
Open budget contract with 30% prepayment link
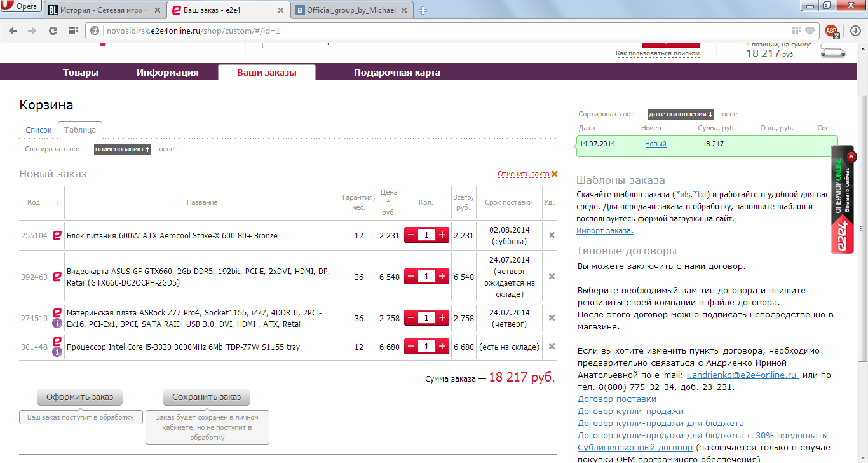703,436
